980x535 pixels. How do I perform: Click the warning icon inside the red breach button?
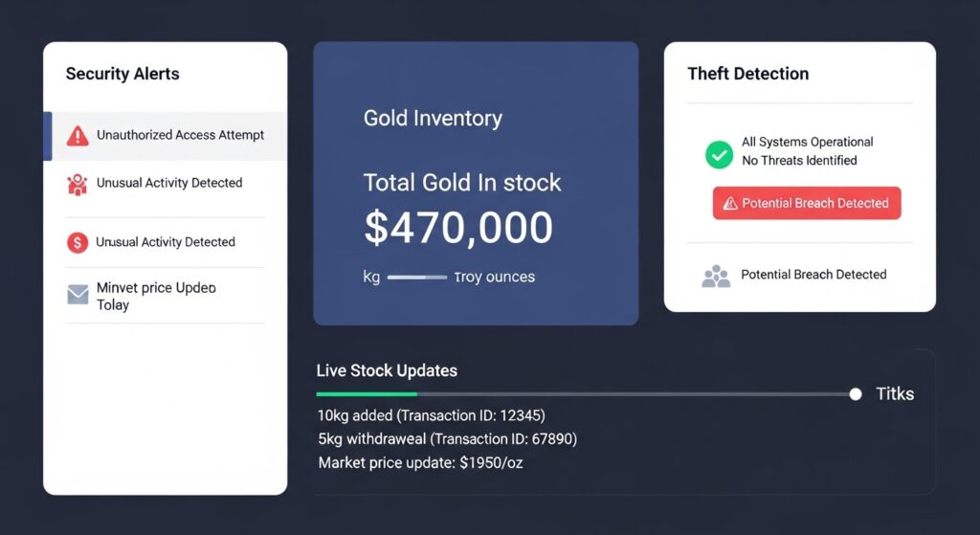[x=730, y=203]
